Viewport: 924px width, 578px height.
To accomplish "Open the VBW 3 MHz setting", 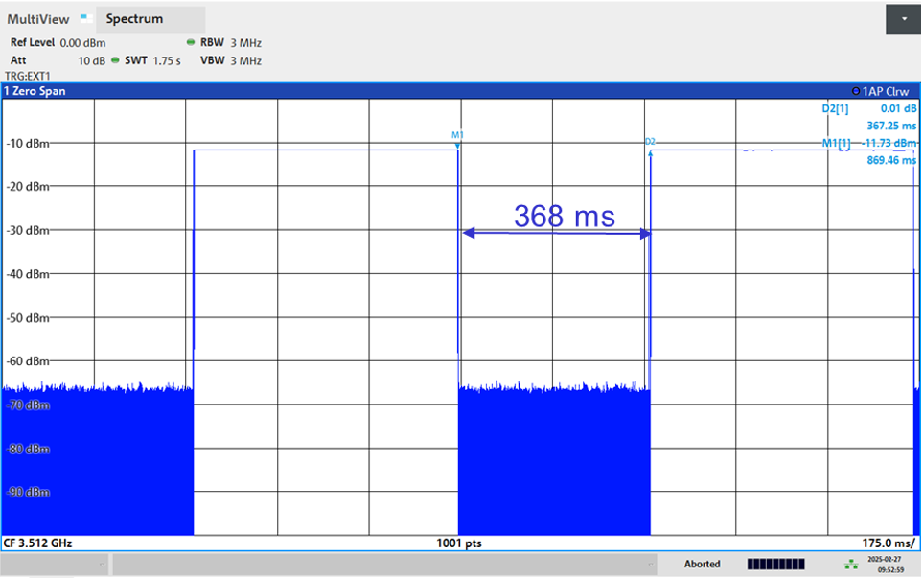I will click(230, 60).
